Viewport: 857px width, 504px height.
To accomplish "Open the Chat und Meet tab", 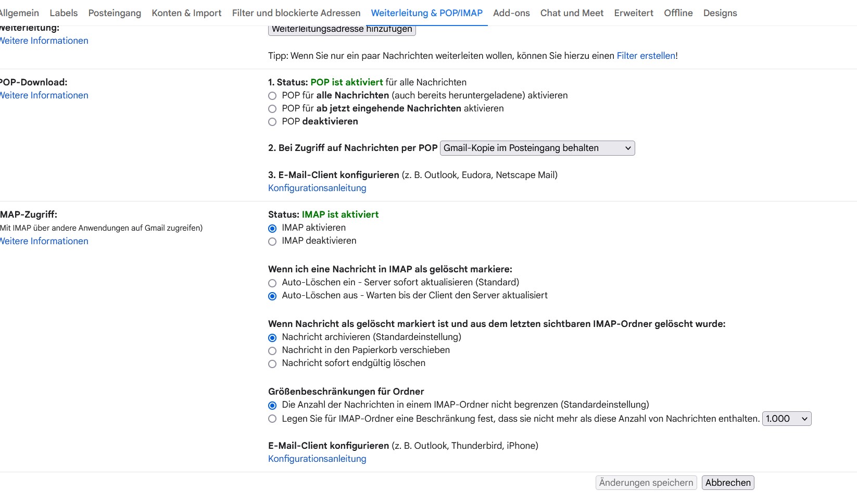I will coord(572,13).
